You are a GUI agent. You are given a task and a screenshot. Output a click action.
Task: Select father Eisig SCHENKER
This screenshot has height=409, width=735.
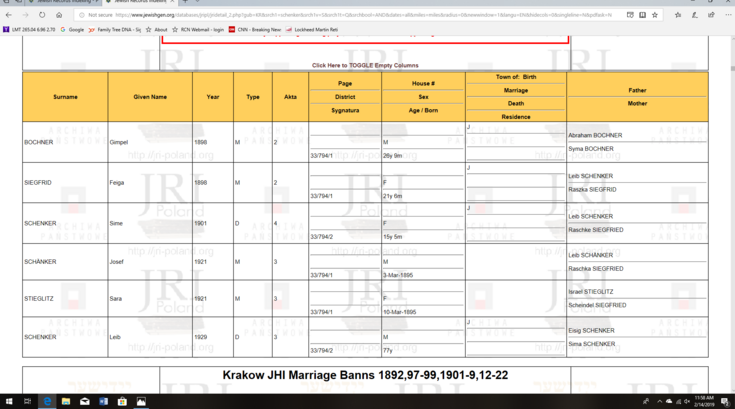[x=591, y=330]
